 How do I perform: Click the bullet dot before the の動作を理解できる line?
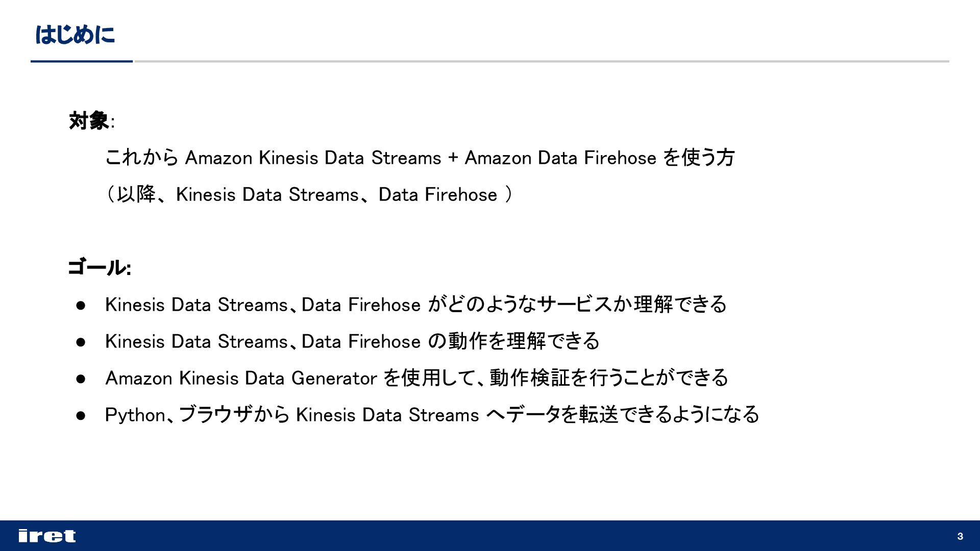click(81, 342)
